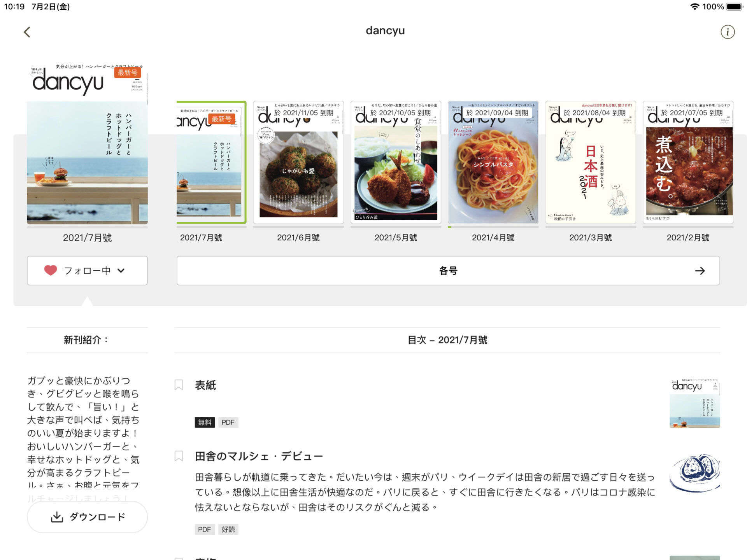Tap the 2021/07/05 到期 expiry label

tap(692, 113)
